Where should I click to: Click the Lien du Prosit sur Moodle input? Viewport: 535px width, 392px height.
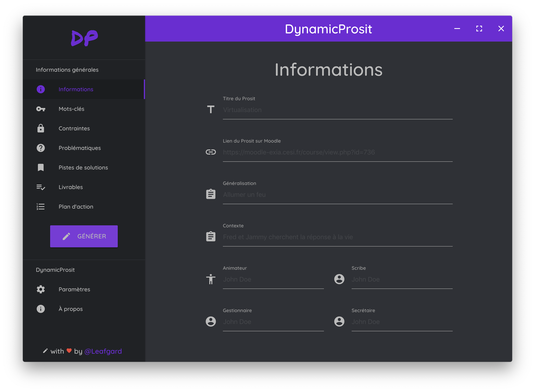[x=337, y=152]
